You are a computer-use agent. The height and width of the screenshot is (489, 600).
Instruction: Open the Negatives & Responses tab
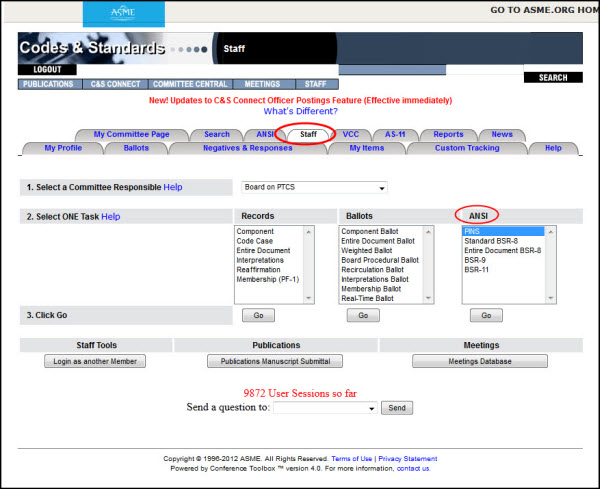(x=248, y=148)
